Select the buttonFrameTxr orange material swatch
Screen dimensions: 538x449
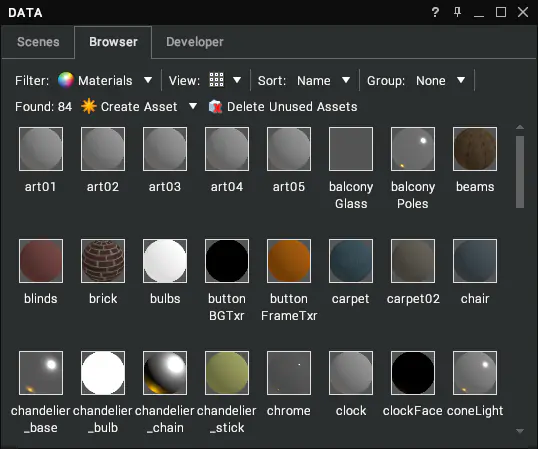[x=289, y=261]
